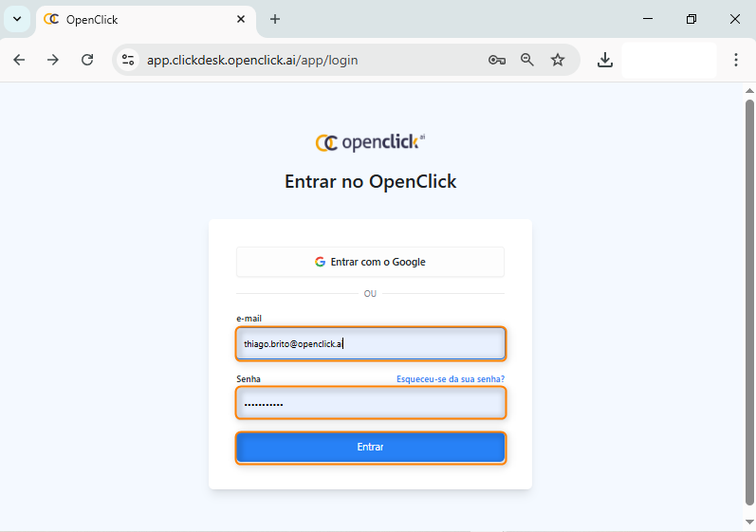This screenshot has height=532, width=756.
Task: Click the browser forward arrow
Action: pos(53,60)
